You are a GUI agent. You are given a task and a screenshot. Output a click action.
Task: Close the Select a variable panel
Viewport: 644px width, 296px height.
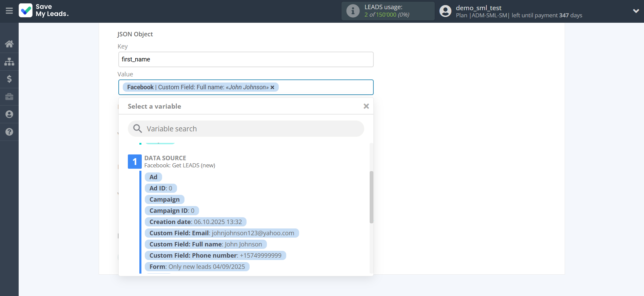[366, 106]
